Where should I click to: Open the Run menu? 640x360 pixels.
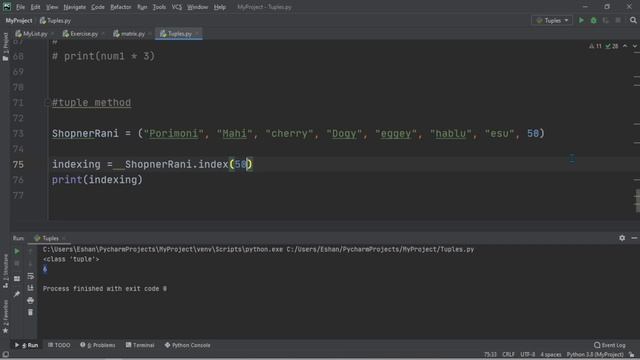tap(142, 7)
